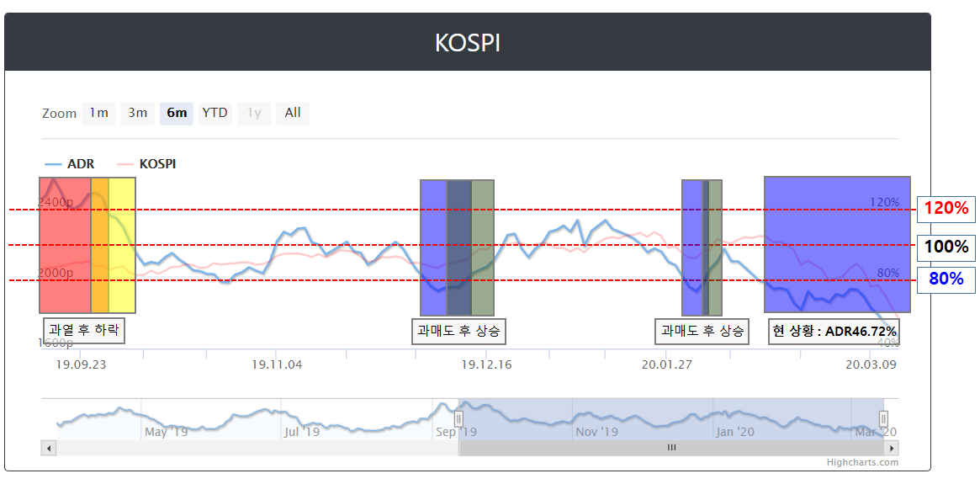
Task: Click the 120% threshold label
Action: click(x=946, y=208)
